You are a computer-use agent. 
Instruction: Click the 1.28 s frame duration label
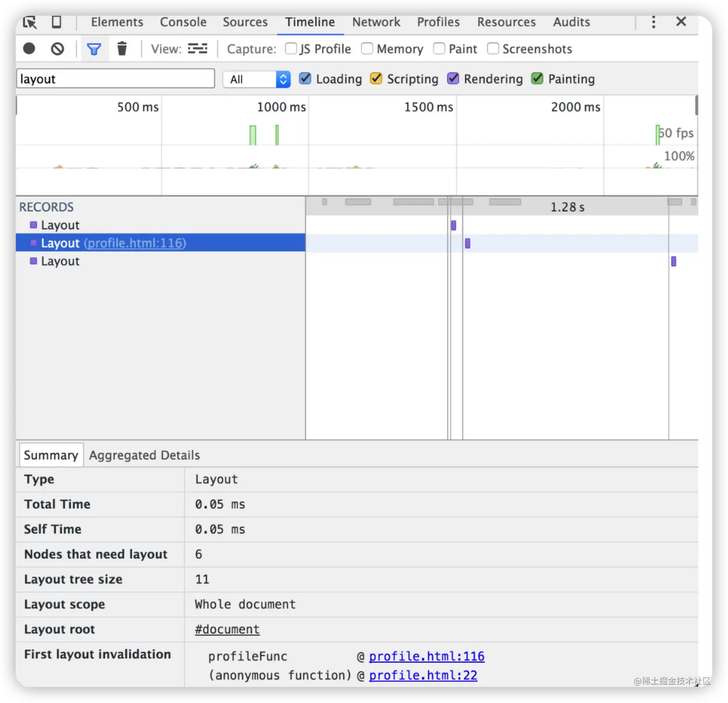click(567, 207)
